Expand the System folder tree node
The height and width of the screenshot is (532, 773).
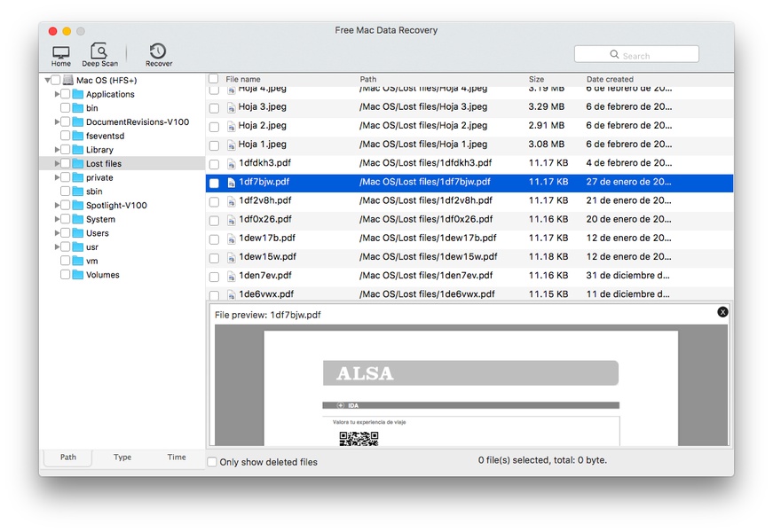[57, 219]
